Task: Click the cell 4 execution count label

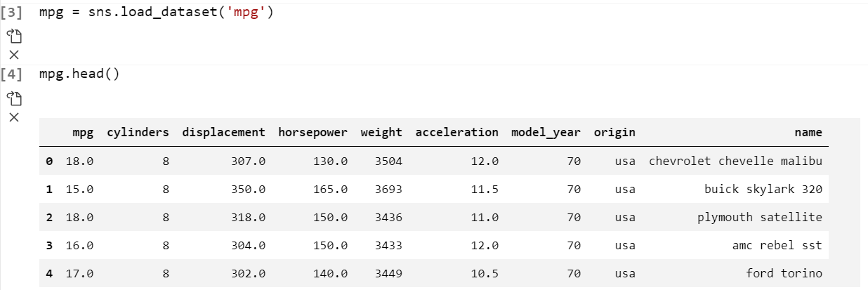Action: (12, 74)
